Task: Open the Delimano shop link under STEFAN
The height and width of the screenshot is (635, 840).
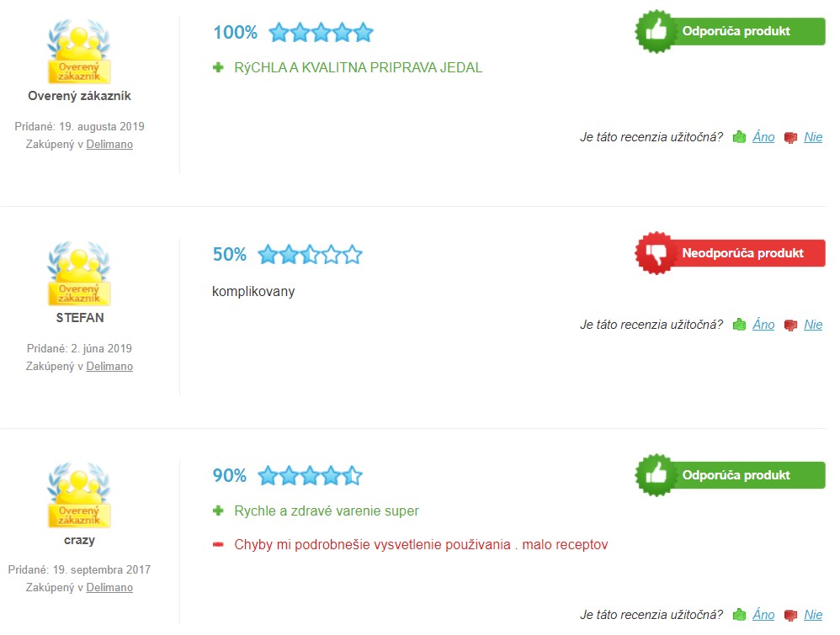Action: pos(109,366)
